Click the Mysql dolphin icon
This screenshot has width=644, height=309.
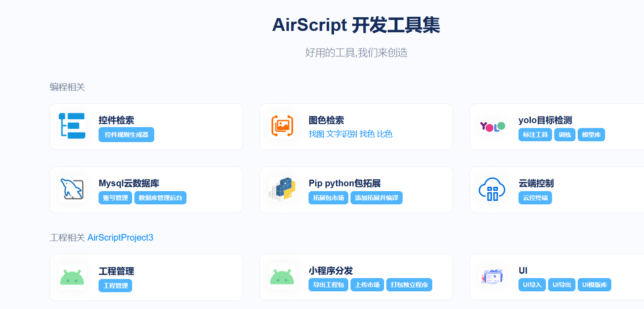72,189
